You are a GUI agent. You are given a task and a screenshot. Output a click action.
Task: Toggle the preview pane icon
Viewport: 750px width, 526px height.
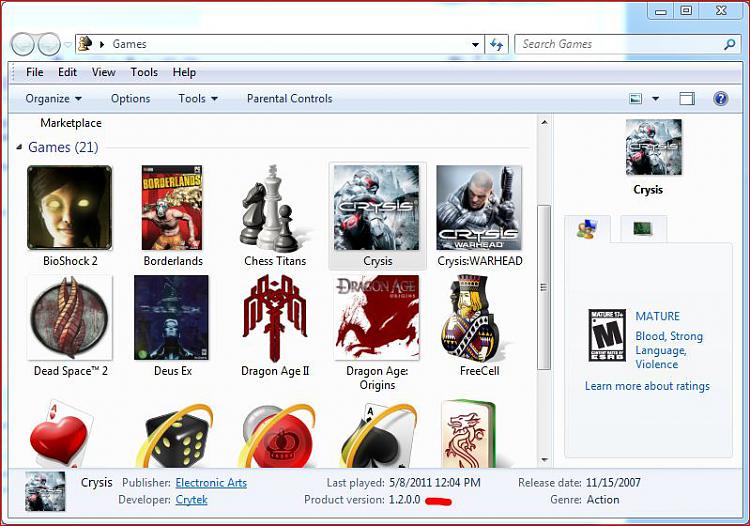[687, 99]
